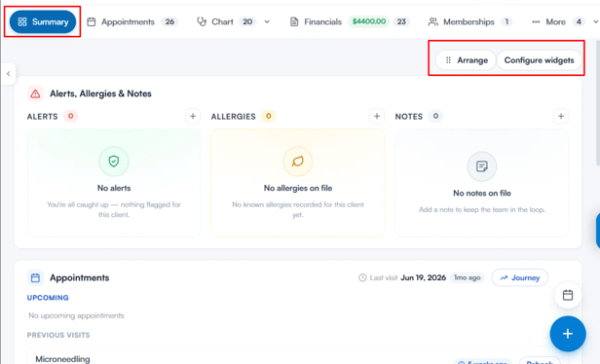Click the ALLERGIES count badge
600x364 pixels.
coord(269,116)
